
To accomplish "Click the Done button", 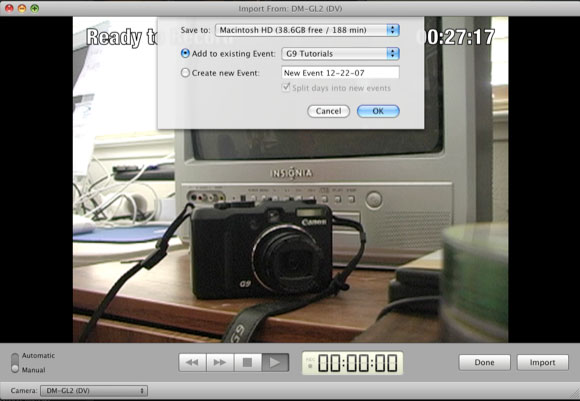I will pyautogui.click(x=485, y=363).
